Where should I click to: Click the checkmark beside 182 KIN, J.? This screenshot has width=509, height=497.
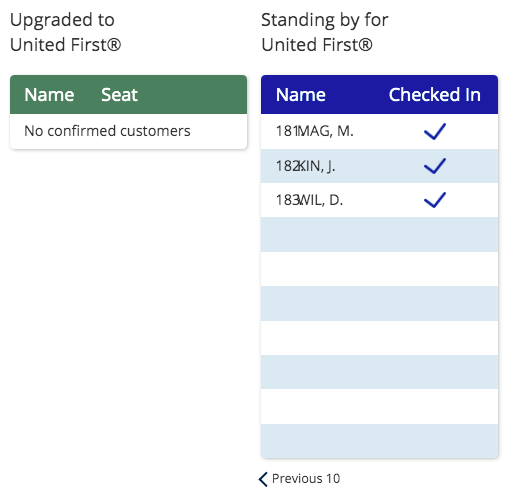(x=435, y=166)
